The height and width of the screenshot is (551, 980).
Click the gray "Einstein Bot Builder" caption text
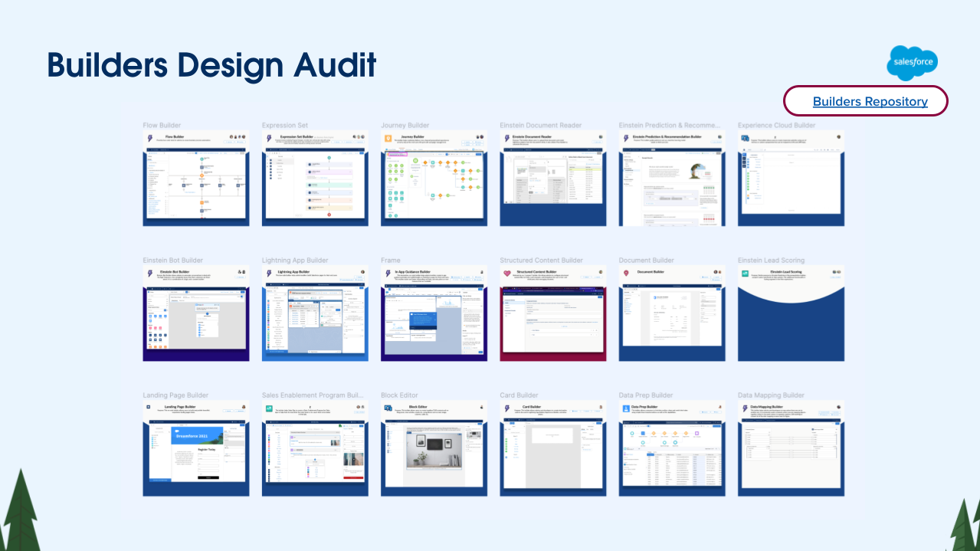click(x=173, y=260)
